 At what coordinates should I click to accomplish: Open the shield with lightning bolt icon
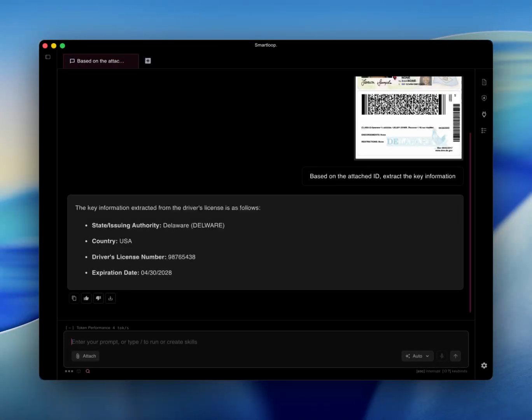coord(484,98)
